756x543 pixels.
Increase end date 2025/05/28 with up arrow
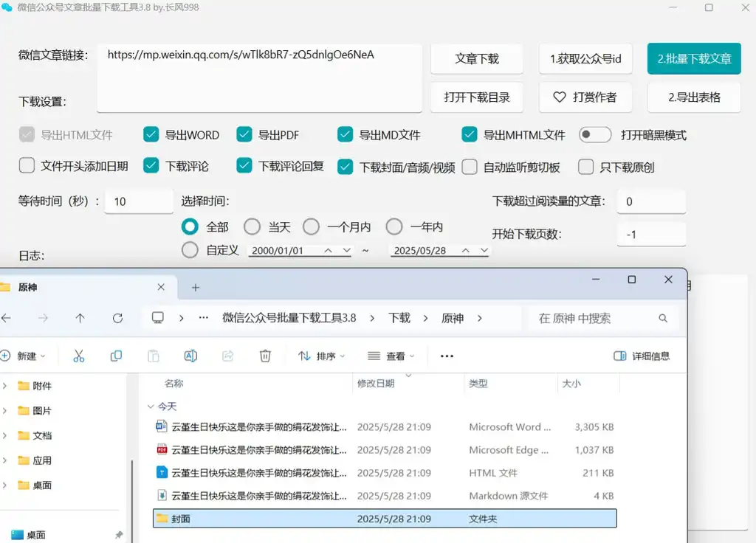(x=466, y=250)
